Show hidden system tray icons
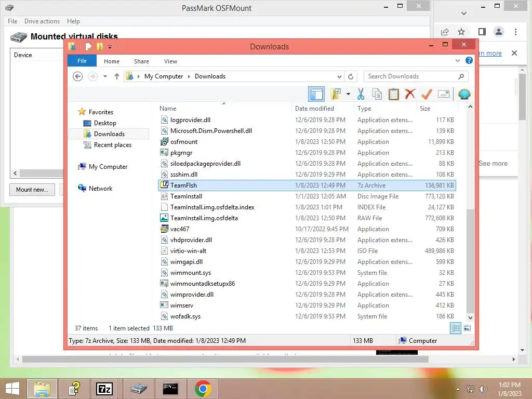The image size is (532, 399). (458, 389)
